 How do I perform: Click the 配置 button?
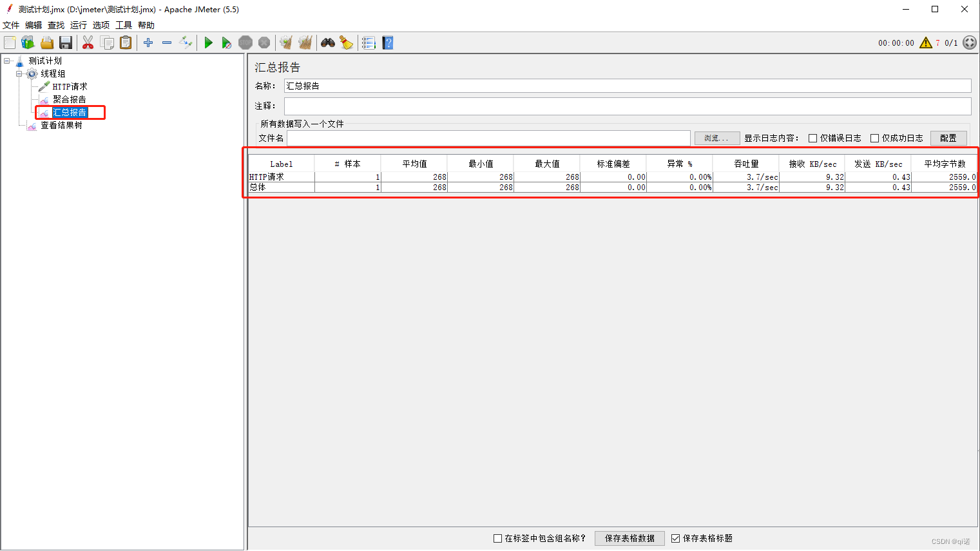coord(948,138)
